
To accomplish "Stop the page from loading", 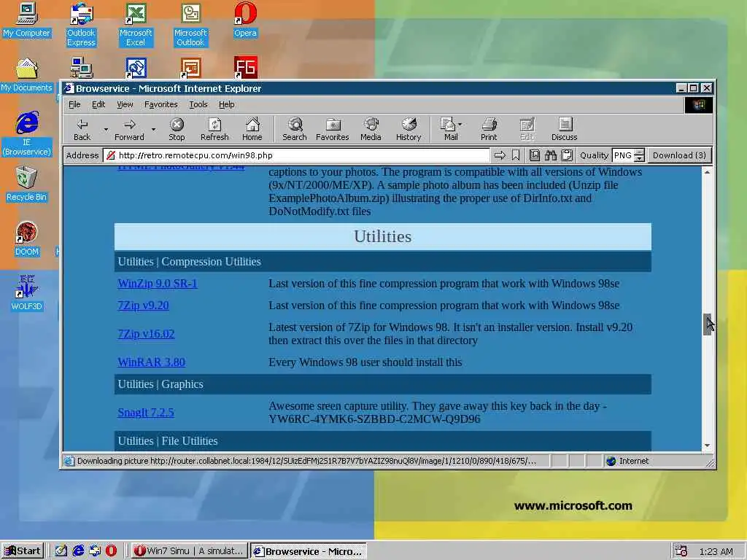I will pyautogui.click(x=177, y=130).
